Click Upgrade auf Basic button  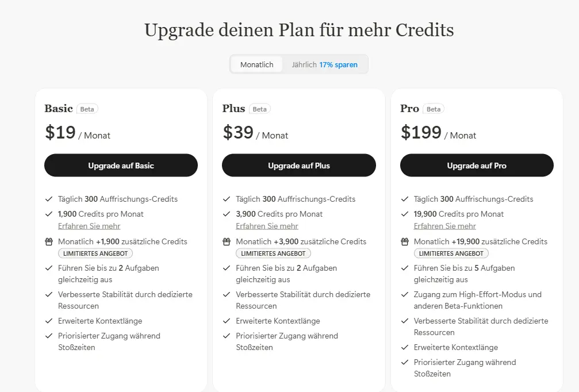click(x=121, y=166)
